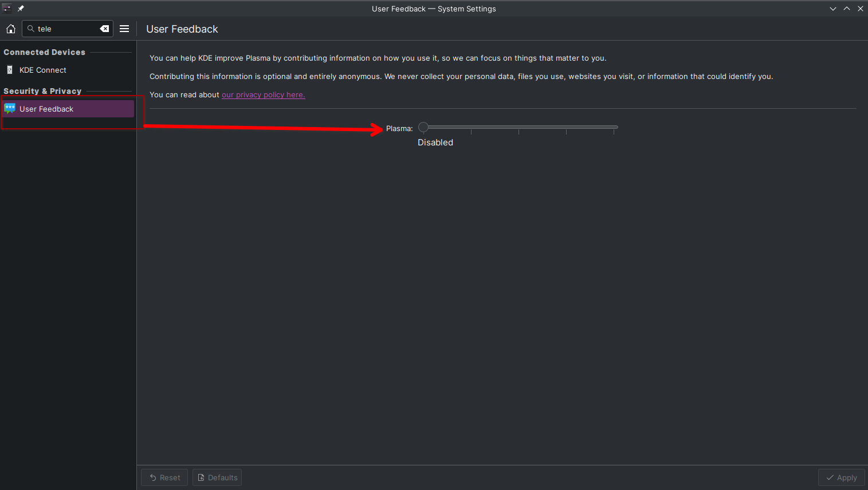Toggle the pin on all desktops icon
Image resolution: width=868 pixels, height=490 pixels.
(21, 9)
